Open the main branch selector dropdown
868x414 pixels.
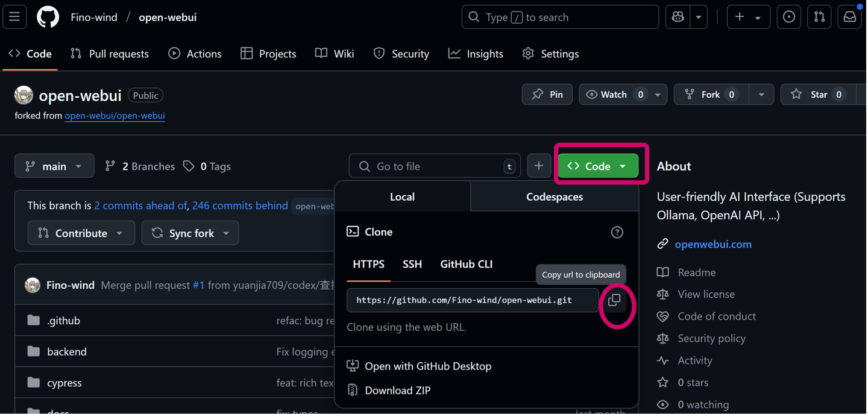point(54,166)
